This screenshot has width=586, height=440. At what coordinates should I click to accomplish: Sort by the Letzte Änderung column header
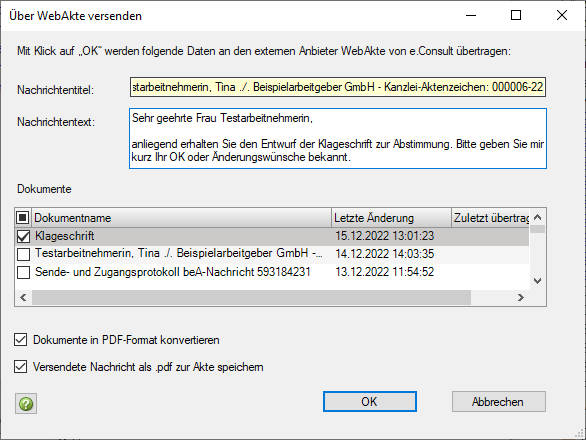(391, 218)
